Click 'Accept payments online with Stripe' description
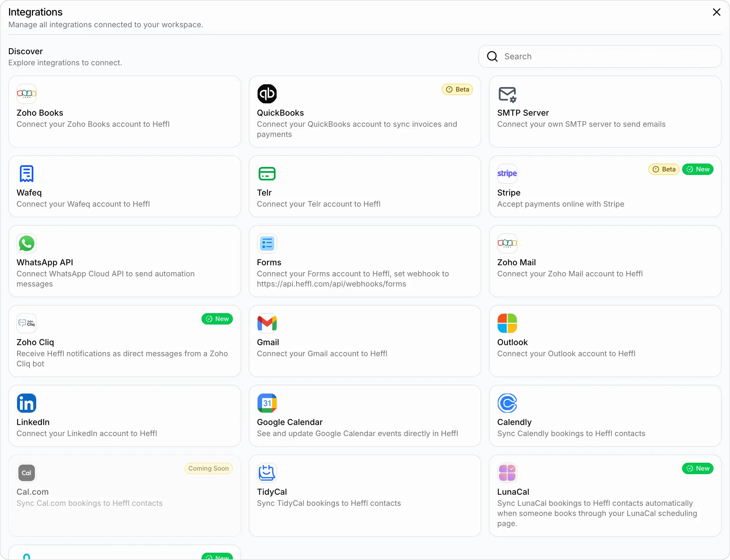 click(560, 204)
